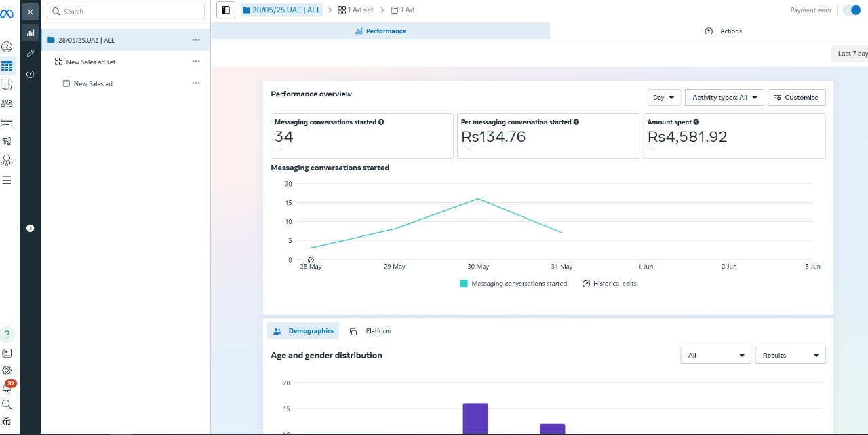Select the chart view icon in dark bar

[31, 33]
